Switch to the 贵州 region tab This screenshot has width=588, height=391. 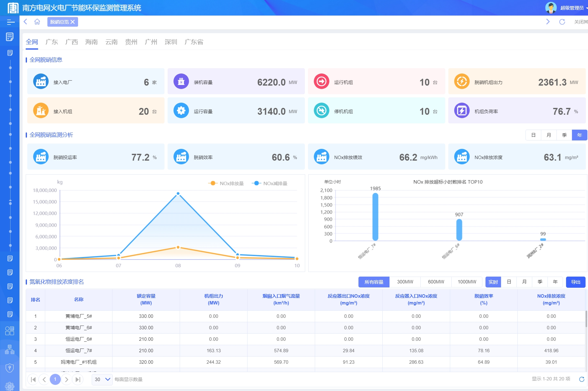pos(131,42)
